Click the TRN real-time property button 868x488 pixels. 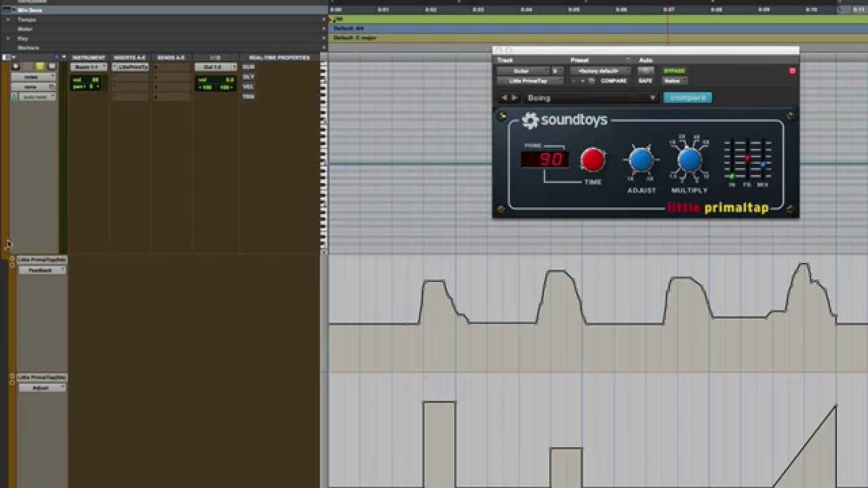[x=248, y=97]
